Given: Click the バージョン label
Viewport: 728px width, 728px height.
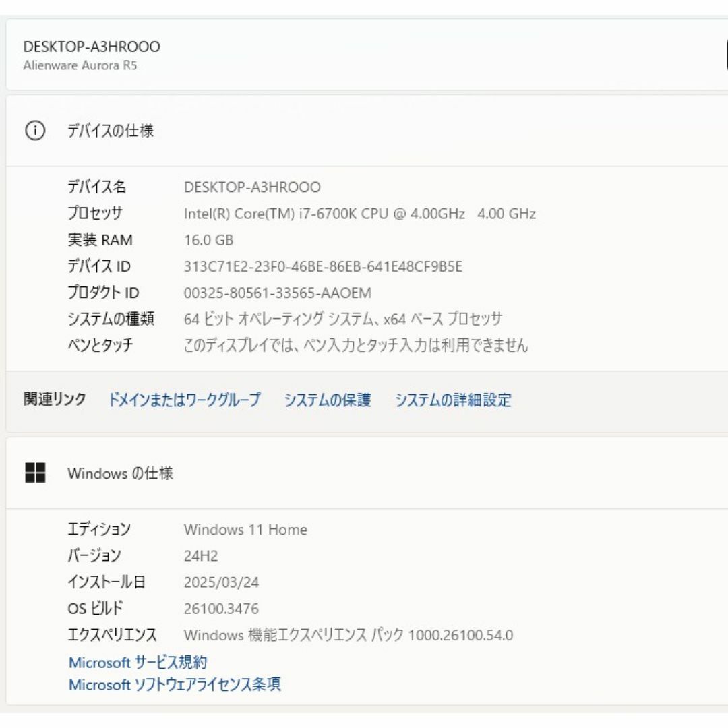Looking at the screenshot, I should [94, 555].
